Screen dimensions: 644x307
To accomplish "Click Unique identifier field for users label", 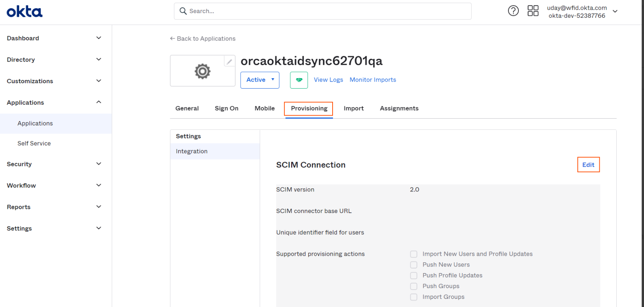I will click(320, 233).
